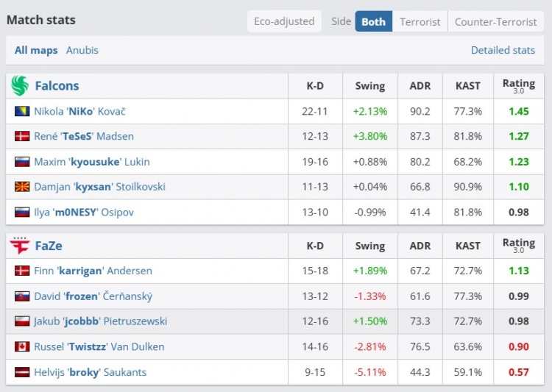Viewport: 552px width, 392px height.
Task: Switch side filter to Terrorist
Action: [x=420, y=21]
